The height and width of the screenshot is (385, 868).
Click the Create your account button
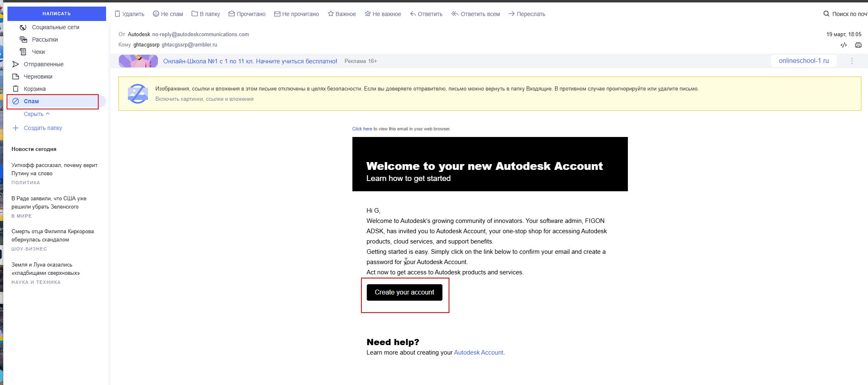coord(405,292)
